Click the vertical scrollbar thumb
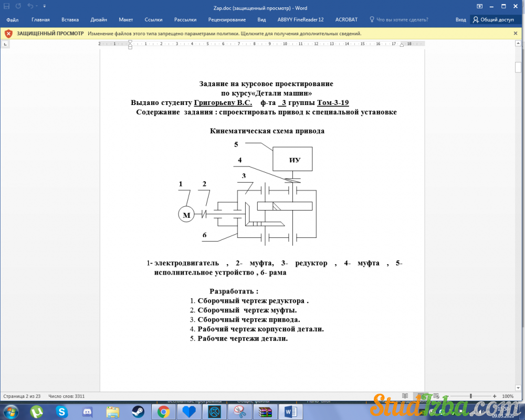 (x=518, y=67)
